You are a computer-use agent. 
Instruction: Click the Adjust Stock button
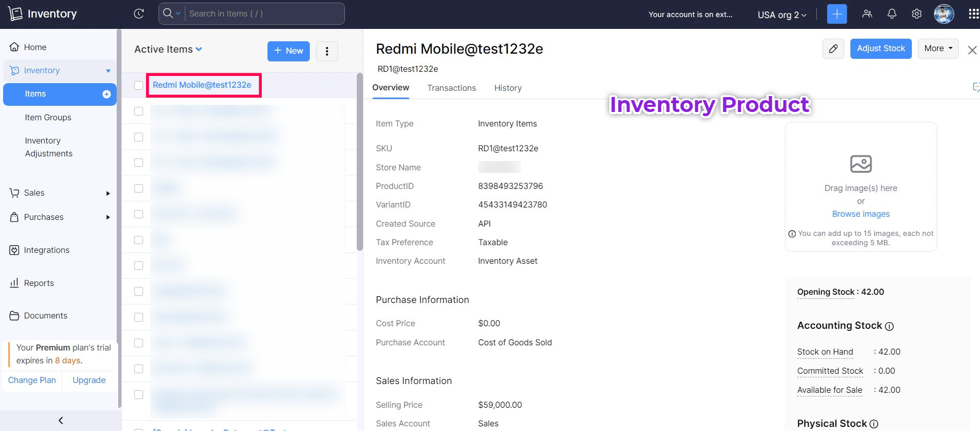pyautogui.click(x=880, y=49)
